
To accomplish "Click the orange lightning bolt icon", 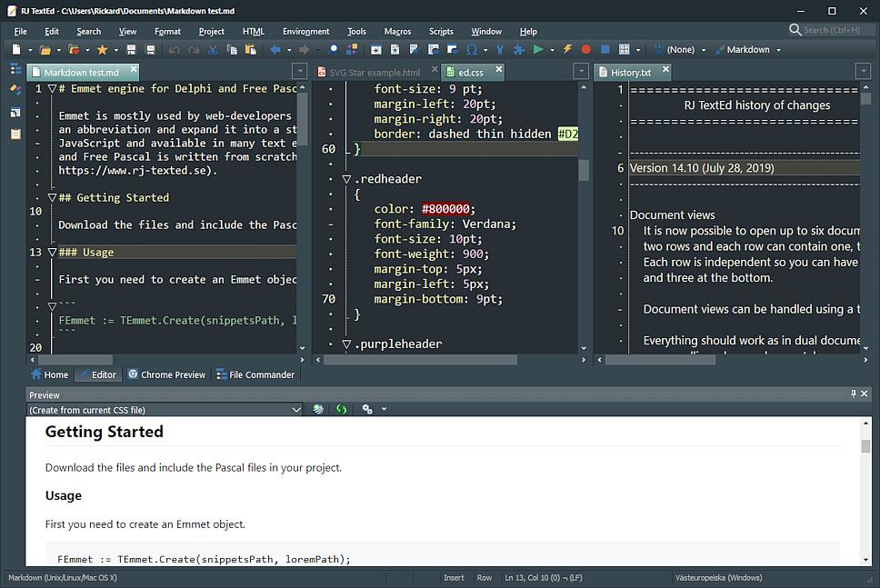I will pos(567,50).
